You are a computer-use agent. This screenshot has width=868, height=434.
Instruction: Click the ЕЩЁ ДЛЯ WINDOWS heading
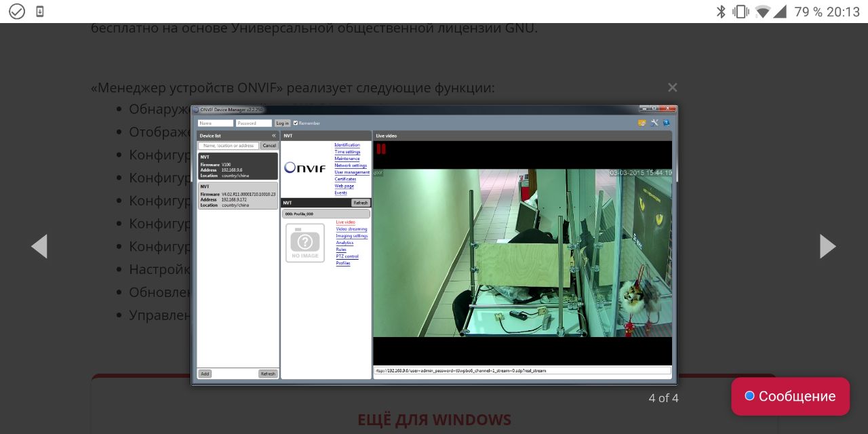[434, 420]
